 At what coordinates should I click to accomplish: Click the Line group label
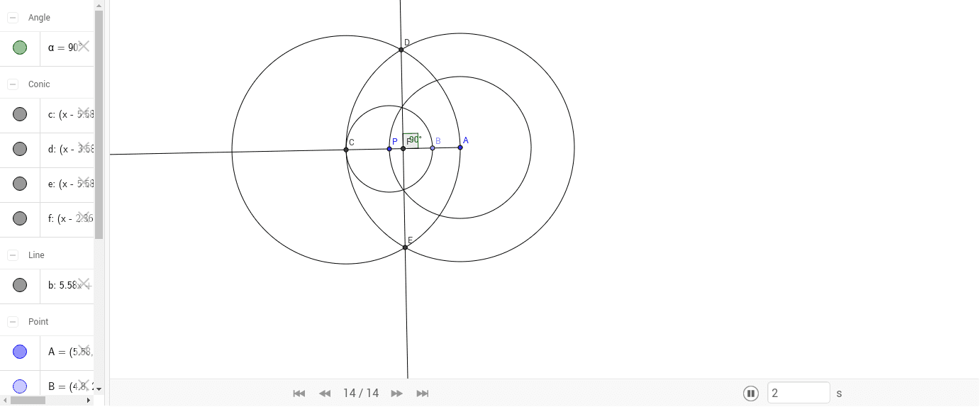coord(36,255)
